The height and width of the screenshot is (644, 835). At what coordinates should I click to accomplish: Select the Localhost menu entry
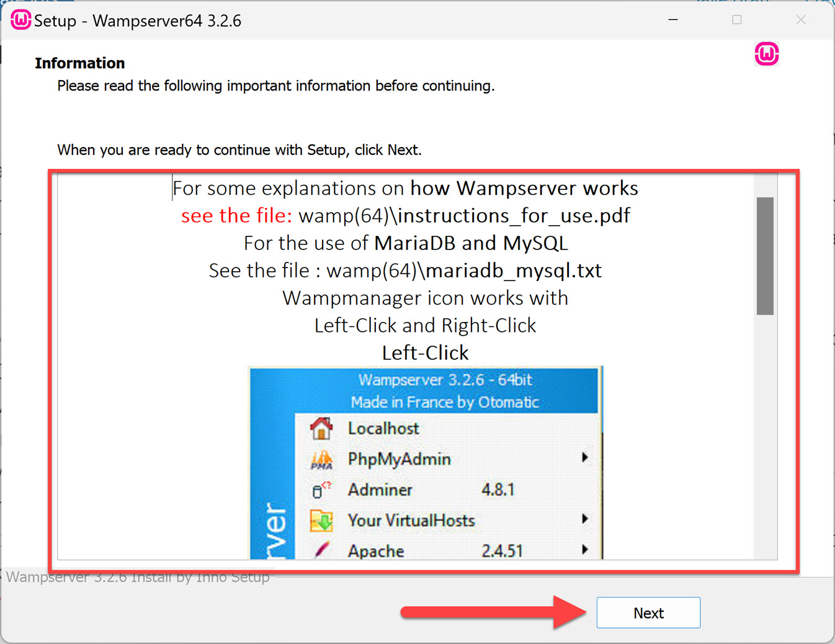tap(383, 427)
